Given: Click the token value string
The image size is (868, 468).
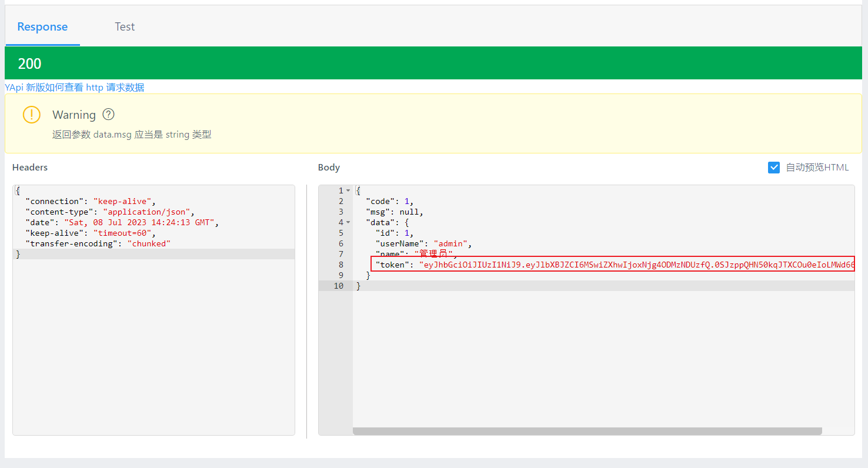Looking at the screenshot, I should pyautogui.click(x=637, y=265).
